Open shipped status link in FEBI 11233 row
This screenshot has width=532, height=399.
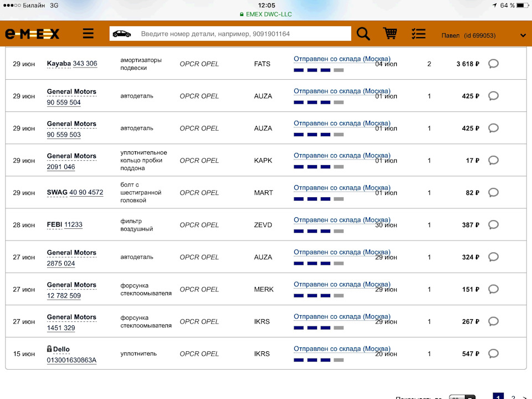click(342, 220)
